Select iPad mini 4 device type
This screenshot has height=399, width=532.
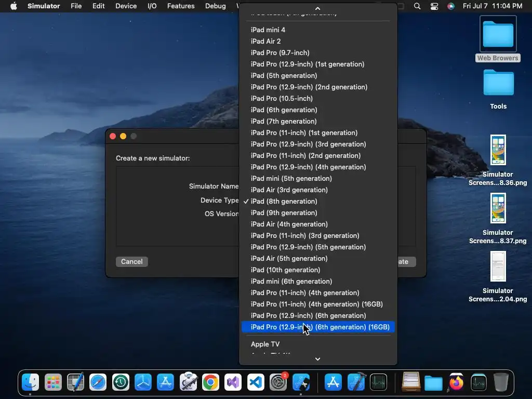coord(318,30)
